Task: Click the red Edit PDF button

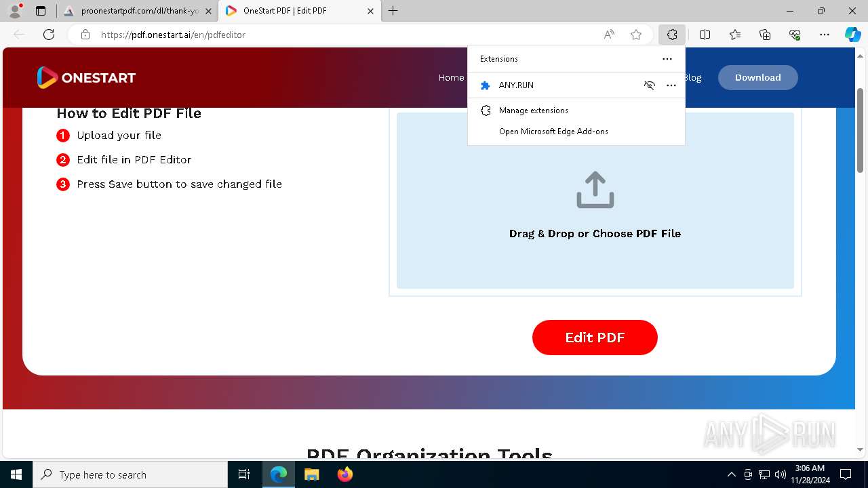Action: (x=595, y=338)
